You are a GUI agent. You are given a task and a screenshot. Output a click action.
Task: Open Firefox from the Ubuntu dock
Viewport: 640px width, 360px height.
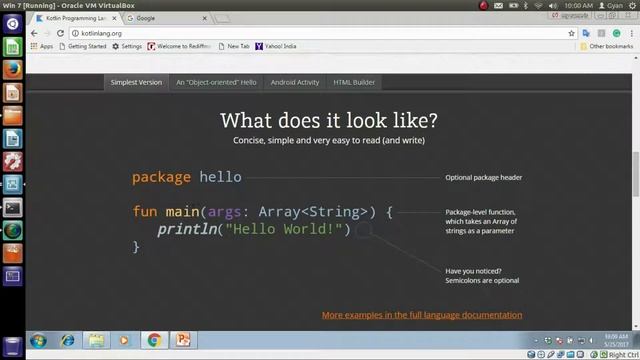(x=12, y=70)
